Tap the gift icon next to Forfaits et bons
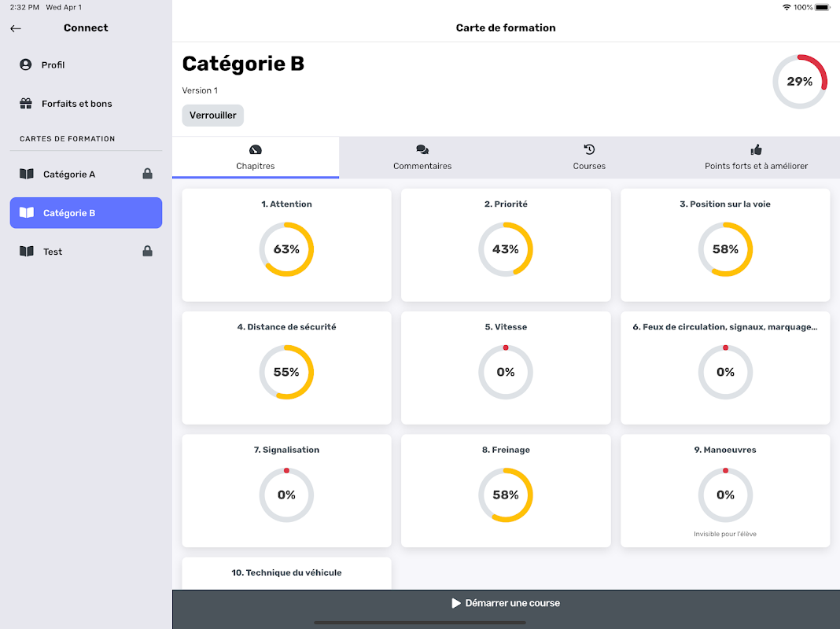Image resolution: width=840 pixels, height=629 pixels. click(26, 103)
